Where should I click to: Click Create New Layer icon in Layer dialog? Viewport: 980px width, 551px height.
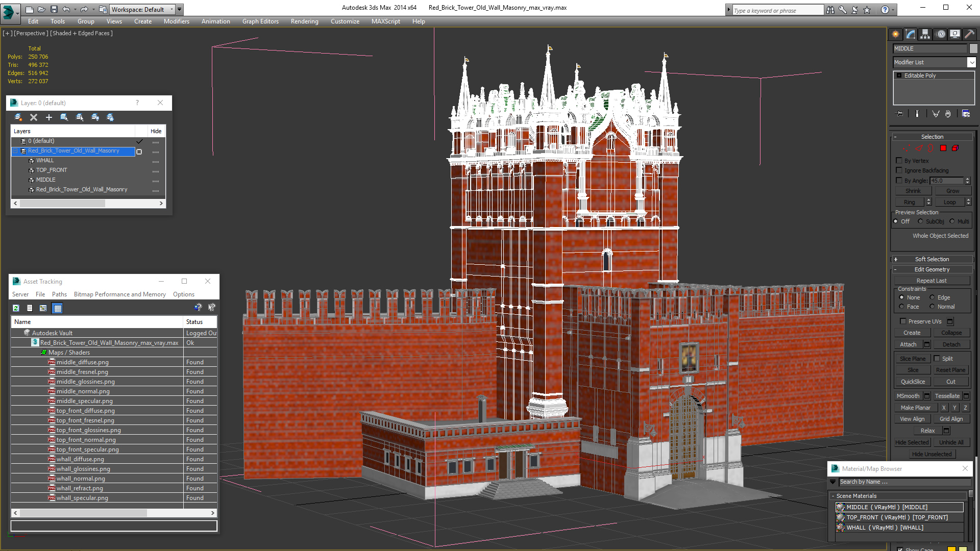(18, 117)
